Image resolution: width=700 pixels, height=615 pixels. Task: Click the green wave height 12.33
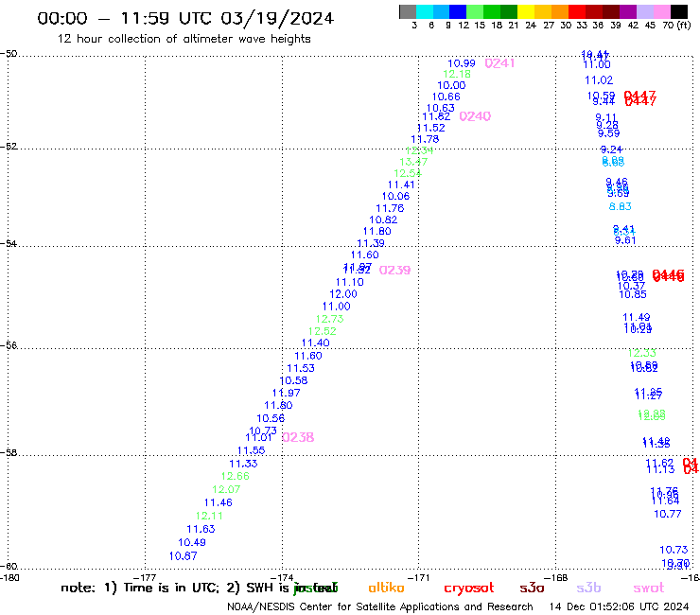tap(642, 353)
